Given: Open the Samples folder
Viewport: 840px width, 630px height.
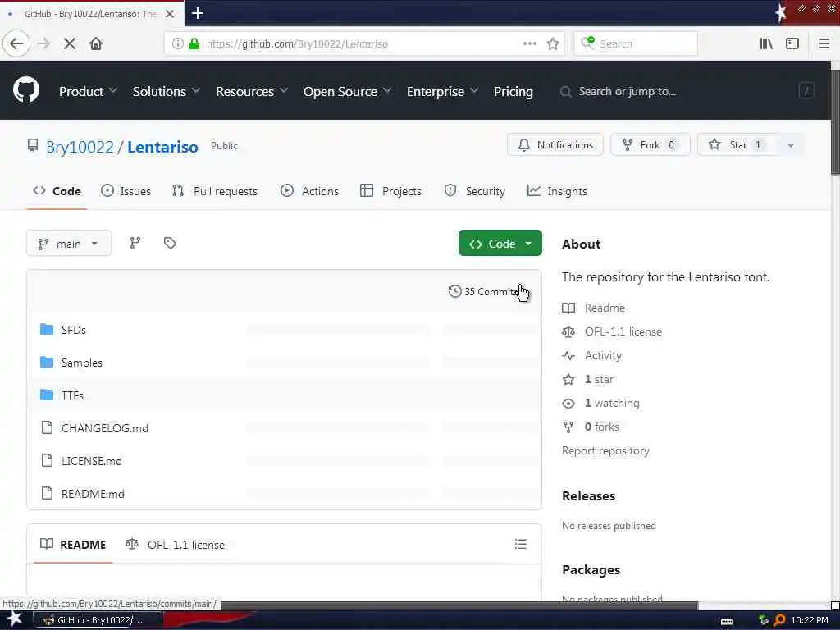Looking at the screenshot, I should click(x=81, y=363).
